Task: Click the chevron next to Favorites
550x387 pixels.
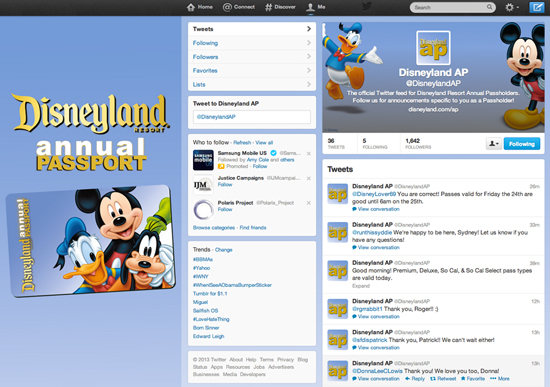Action: (309, 71)
